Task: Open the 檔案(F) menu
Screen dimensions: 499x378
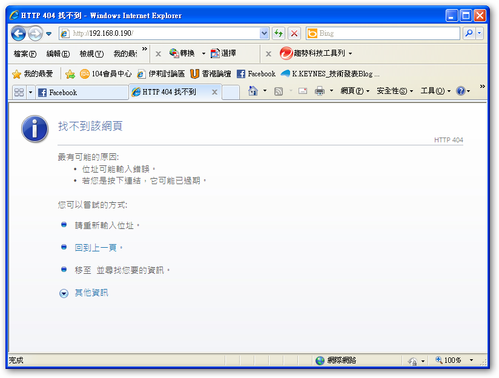Action: tap(25, 53)
